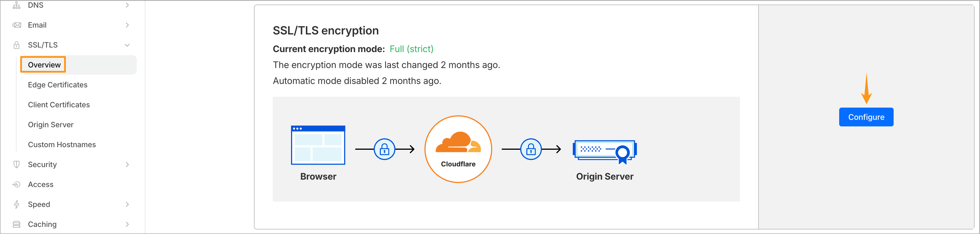Viewport: 980px width, 234px height.
Task: Click the Email envelope icon
Action: click(16, 25)
